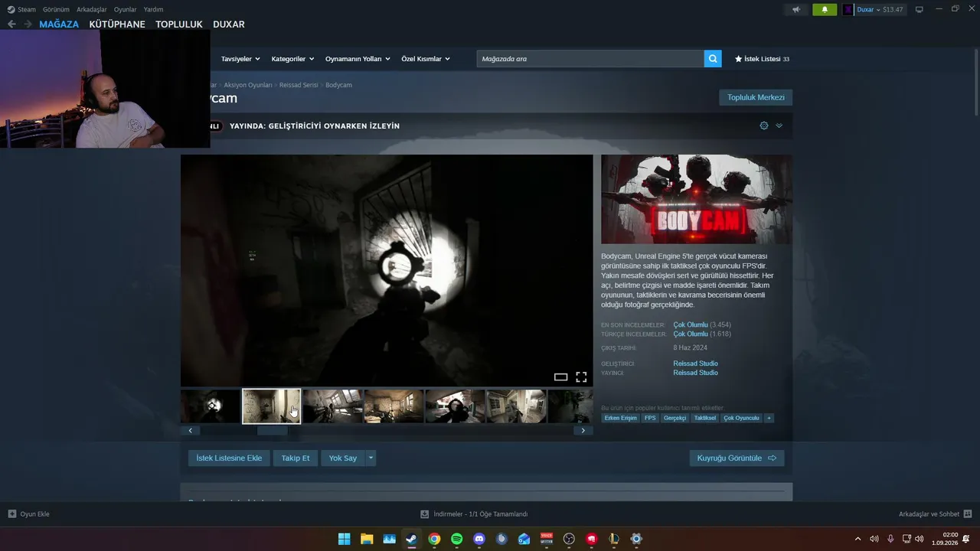Collapse the developer broadcast with the chevron
This screenshot has width=980, height=551.
[779, 126]
